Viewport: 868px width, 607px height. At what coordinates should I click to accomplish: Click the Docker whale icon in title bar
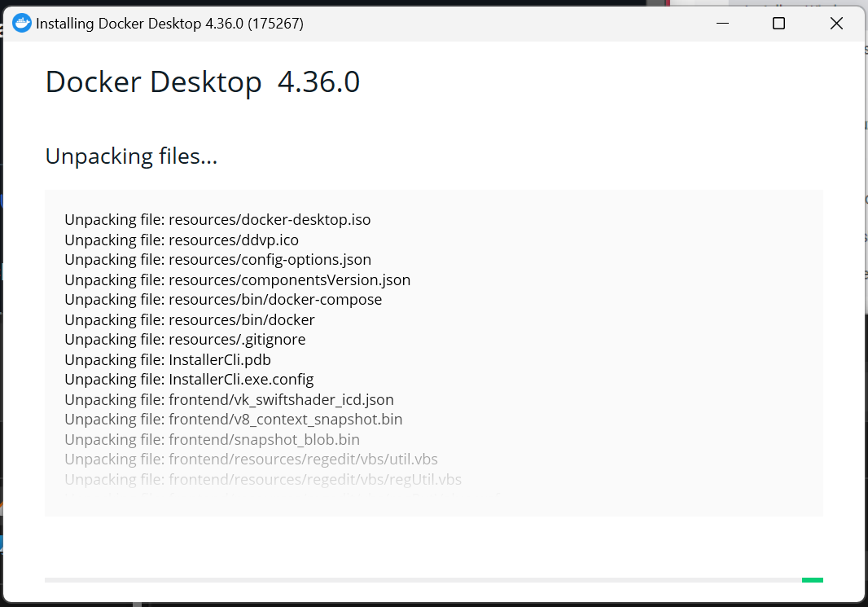click(22, 24)
